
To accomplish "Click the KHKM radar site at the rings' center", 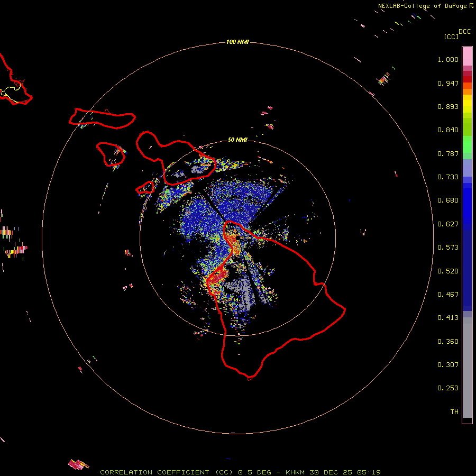I will pyautogui.click(x=237, y=237).
